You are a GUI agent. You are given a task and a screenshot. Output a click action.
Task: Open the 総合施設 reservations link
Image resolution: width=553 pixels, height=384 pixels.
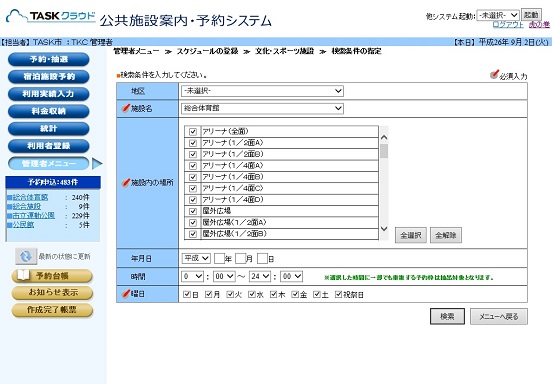point(27,207)
